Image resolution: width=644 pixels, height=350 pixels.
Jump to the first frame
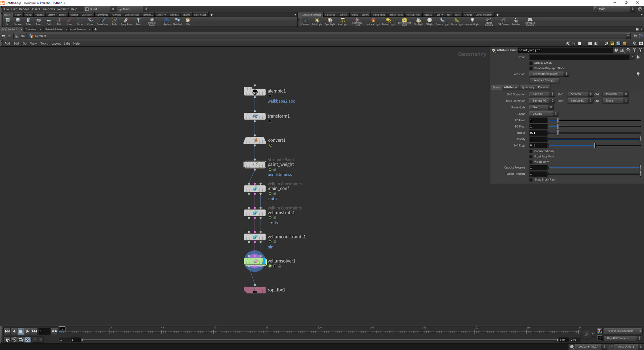click(x=7, y=331)
